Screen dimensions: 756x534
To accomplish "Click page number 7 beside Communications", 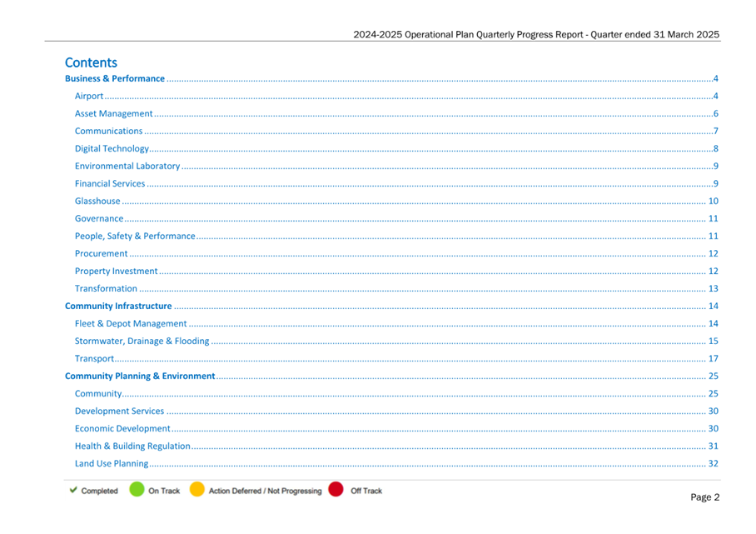I will 716,131.
